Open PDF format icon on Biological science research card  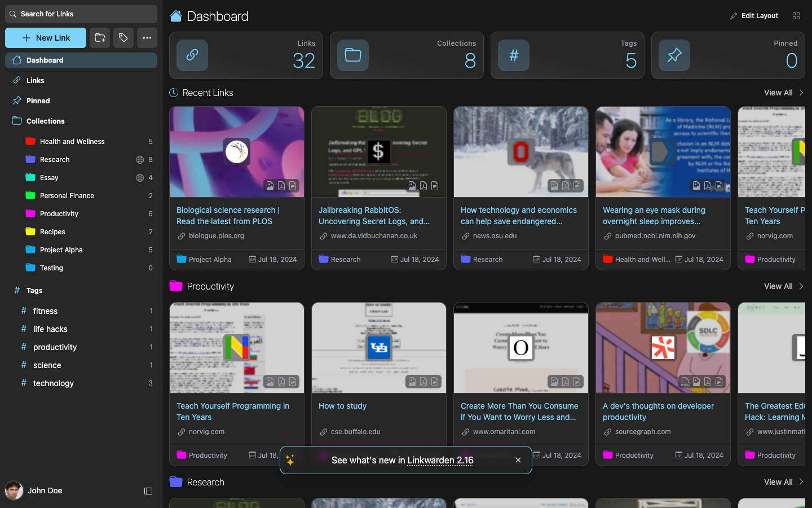click(x=281, y=186)
